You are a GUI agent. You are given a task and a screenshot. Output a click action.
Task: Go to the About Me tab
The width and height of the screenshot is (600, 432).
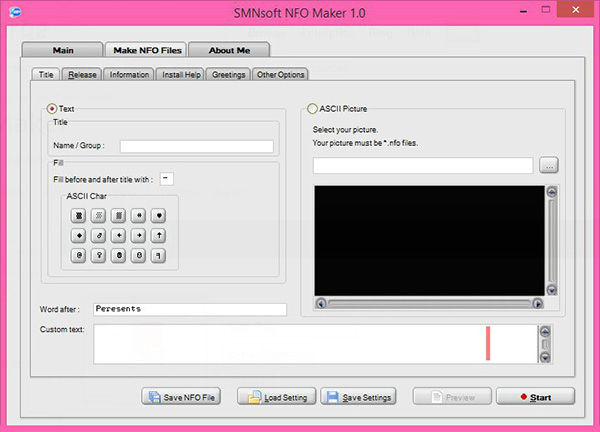pos(229,50)
